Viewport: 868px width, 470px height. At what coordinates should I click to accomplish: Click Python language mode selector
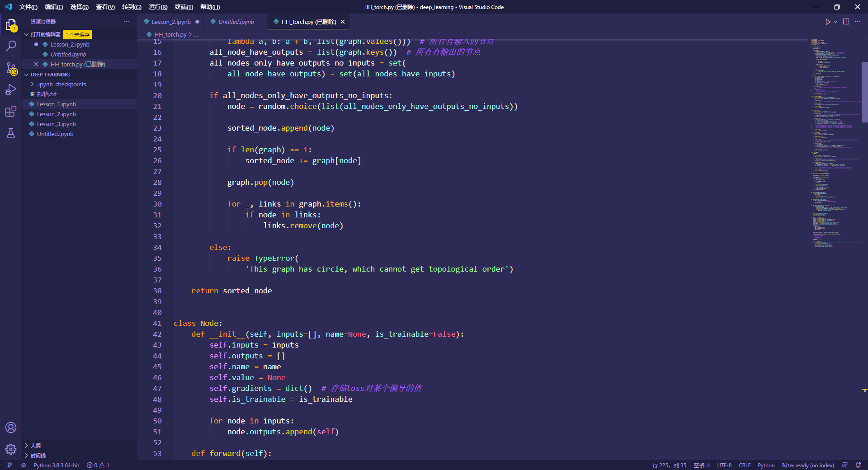click(x=766, y=465)
